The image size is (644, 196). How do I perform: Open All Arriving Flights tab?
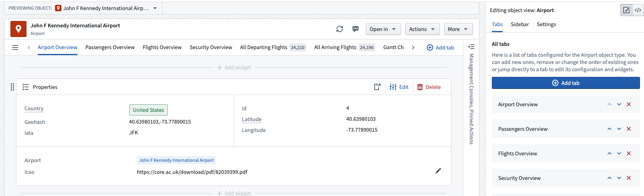pos(344,47)
